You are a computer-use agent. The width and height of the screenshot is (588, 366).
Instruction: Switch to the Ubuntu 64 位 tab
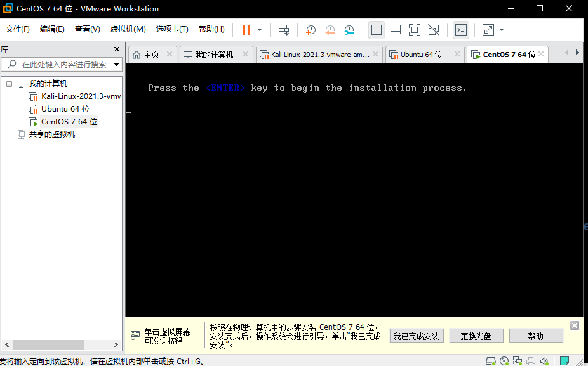(x=422, y=54)
